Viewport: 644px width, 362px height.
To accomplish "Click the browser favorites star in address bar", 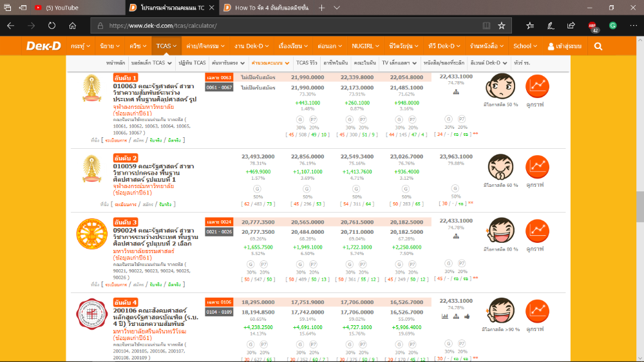I will [x=502, y=26].
